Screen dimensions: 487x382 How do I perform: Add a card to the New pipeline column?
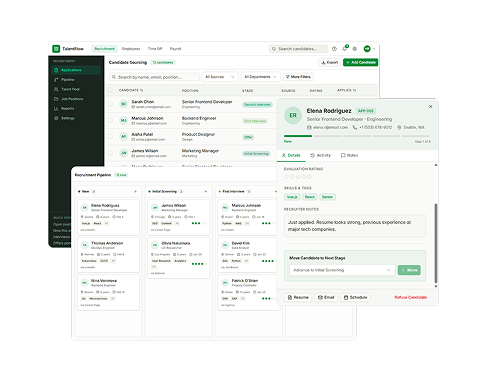pos(135,192)
